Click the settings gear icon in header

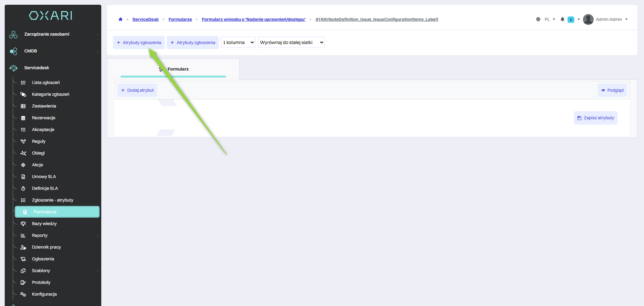pyautogui.click(x=538, y=19)
